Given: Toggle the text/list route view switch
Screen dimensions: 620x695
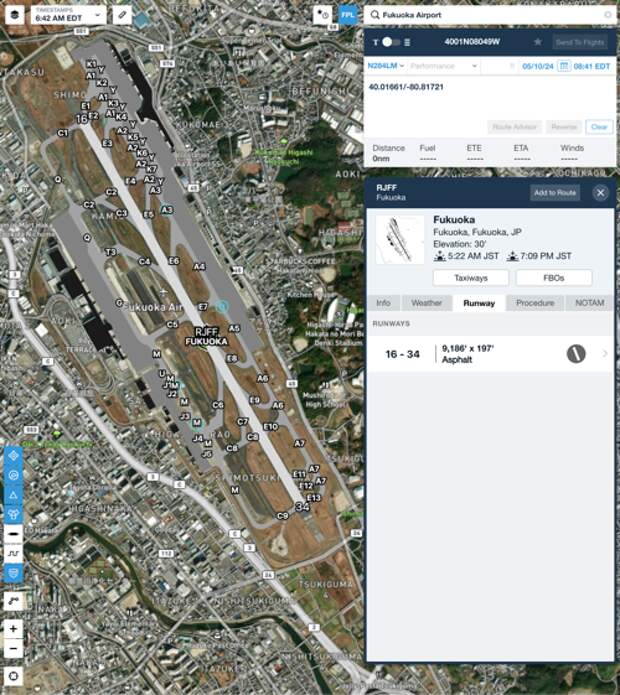Looking at the screenshot, I should (x=391, y=42).
